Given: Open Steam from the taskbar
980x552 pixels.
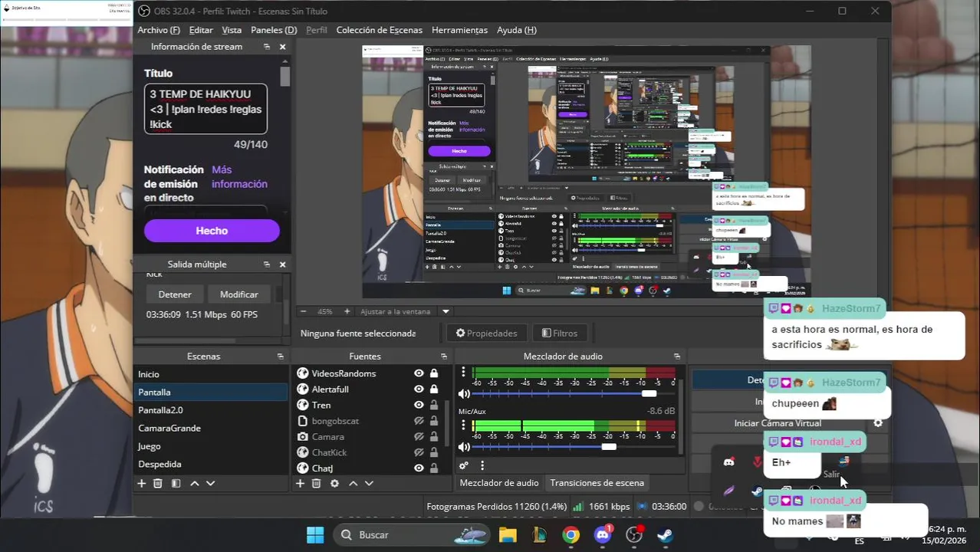Looking at the screenshot, I should (x=666, y=535).
